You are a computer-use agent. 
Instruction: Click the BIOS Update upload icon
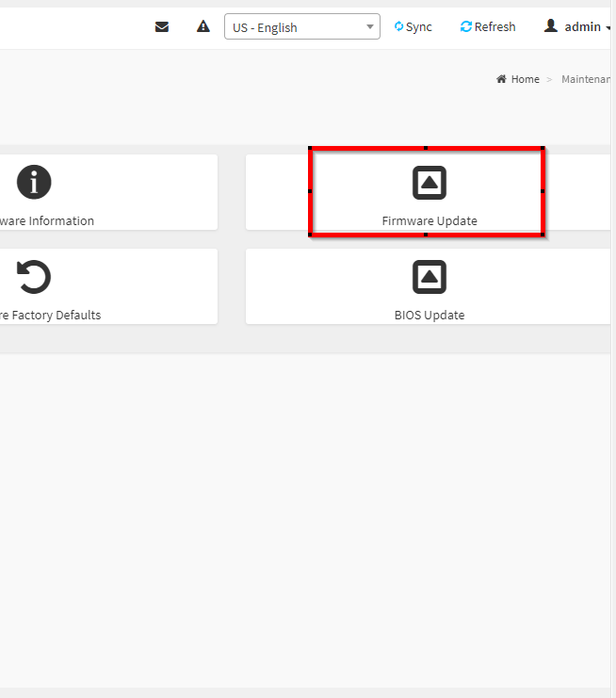(x=430, y=277)
